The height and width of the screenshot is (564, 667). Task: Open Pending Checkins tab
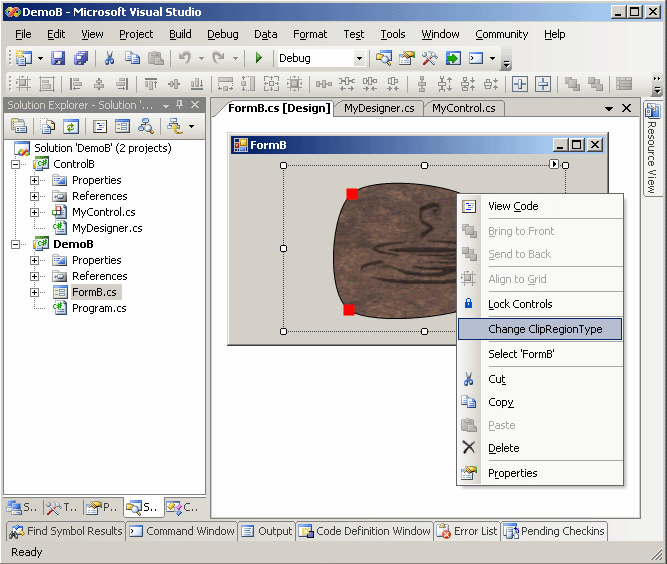coord(554,531)
